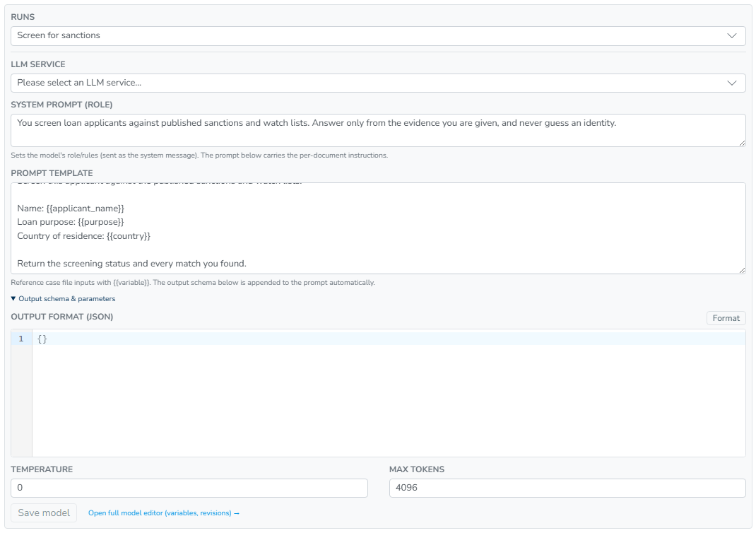Click the PROMPT TEMPLATE label
Screen dimensions: 756x533
52,173
